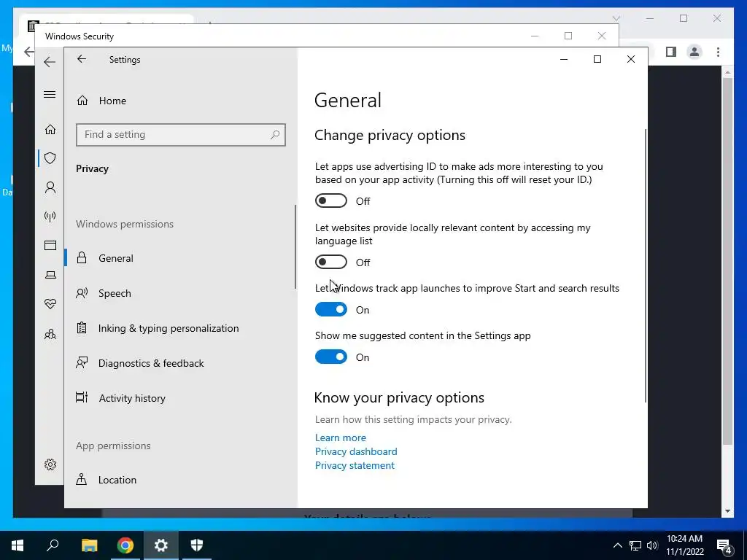Open Device performance & health heart icon
This screenshot has height=560, width=747.
point(50,304)
